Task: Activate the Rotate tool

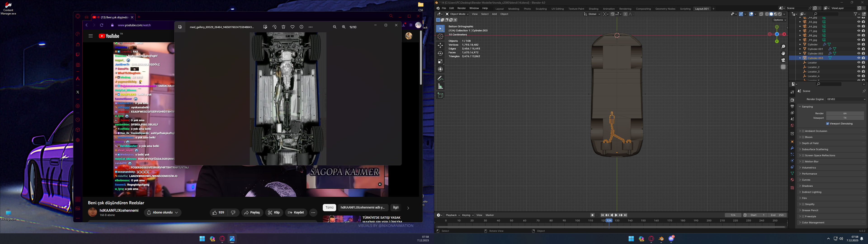Action: [x=440, y=54]
